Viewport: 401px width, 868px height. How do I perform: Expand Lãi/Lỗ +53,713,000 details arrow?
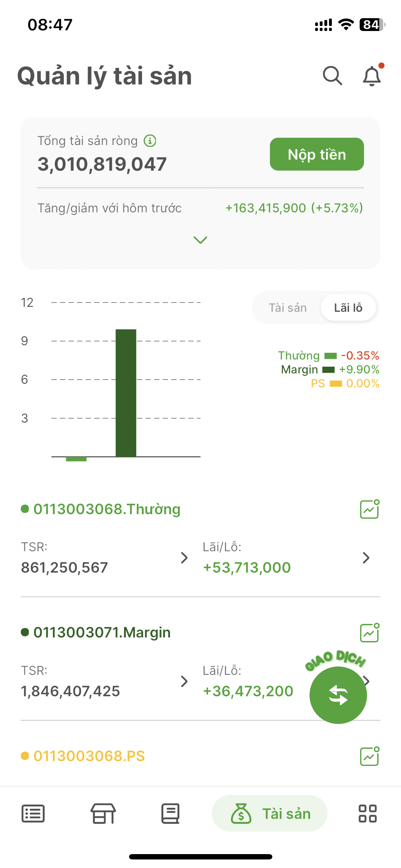366,558
